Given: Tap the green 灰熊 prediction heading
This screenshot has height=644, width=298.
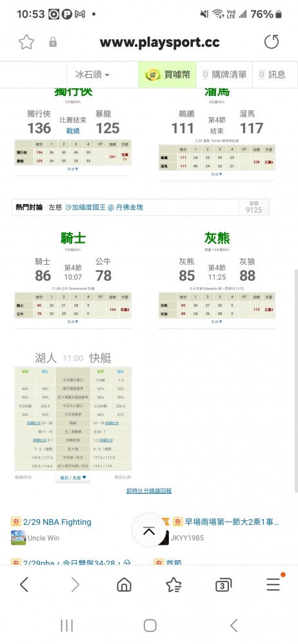Looking at the screenshot, I should coord(217,238).
